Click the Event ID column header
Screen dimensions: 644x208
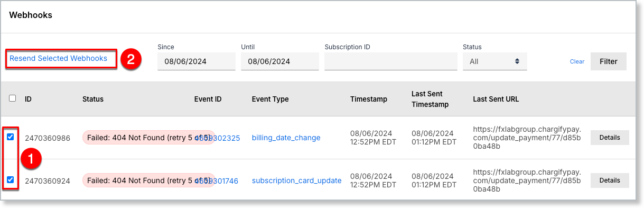click(x=208, y=99)
